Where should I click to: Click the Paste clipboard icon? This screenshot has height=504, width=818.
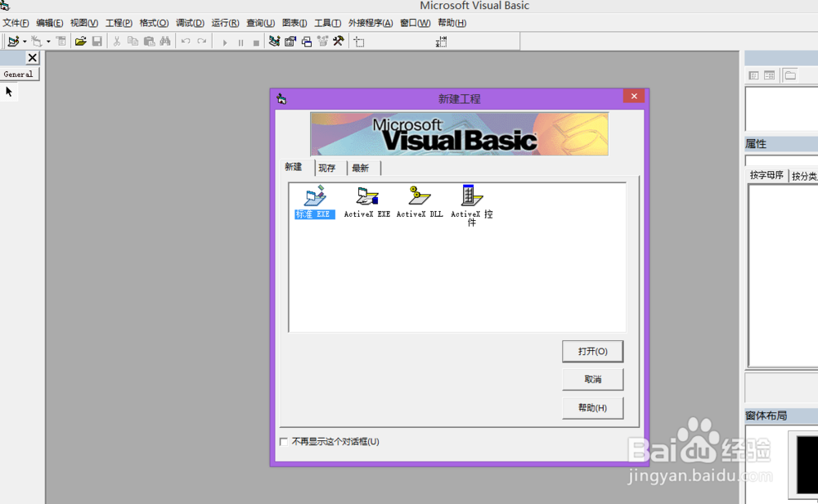(x=149, y=41)
